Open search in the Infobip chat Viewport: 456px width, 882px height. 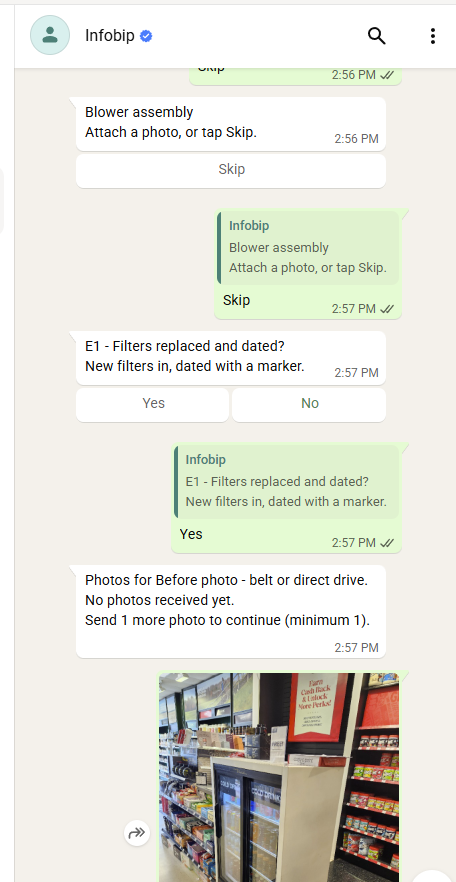click(377, 36)
